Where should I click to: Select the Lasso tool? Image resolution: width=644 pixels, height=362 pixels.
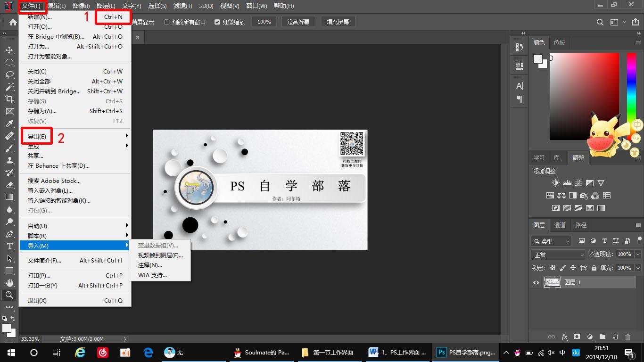pyautogui.click(x=9, y=74)
